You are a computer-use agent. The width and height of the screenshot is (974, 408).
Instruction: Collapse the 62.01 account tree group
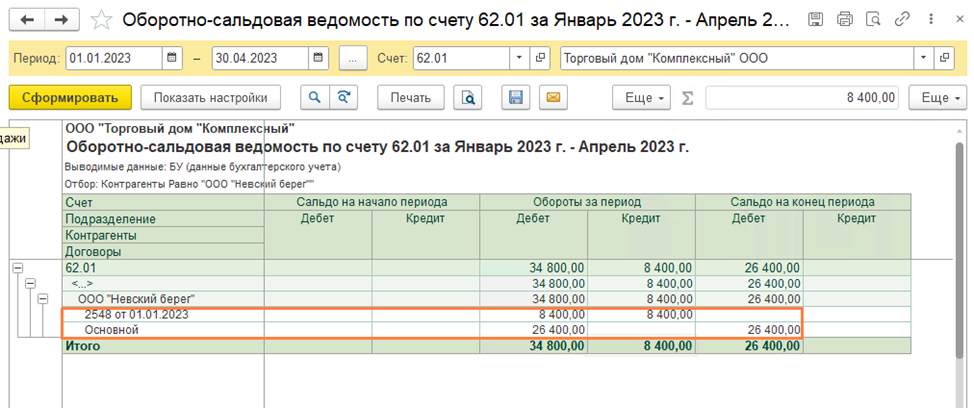[x=17, y=268]
